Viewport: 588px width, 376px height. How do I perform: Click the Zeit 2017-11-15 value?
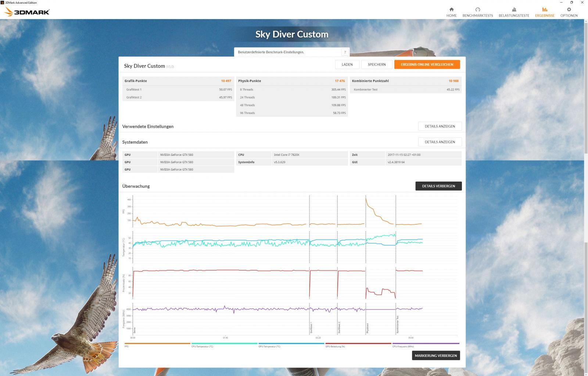pos(404,155)
